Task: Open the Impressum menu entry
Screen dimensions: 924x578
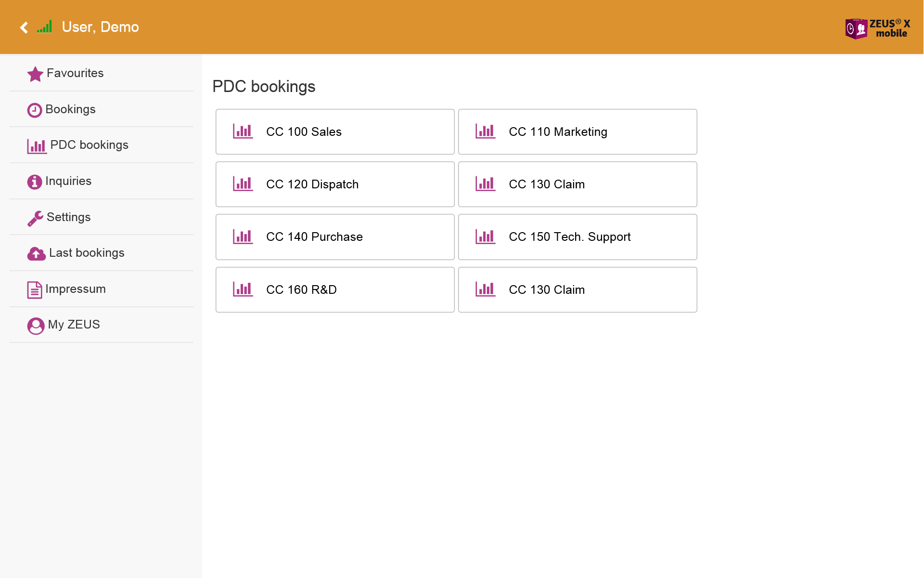Action: coord(76,289)
